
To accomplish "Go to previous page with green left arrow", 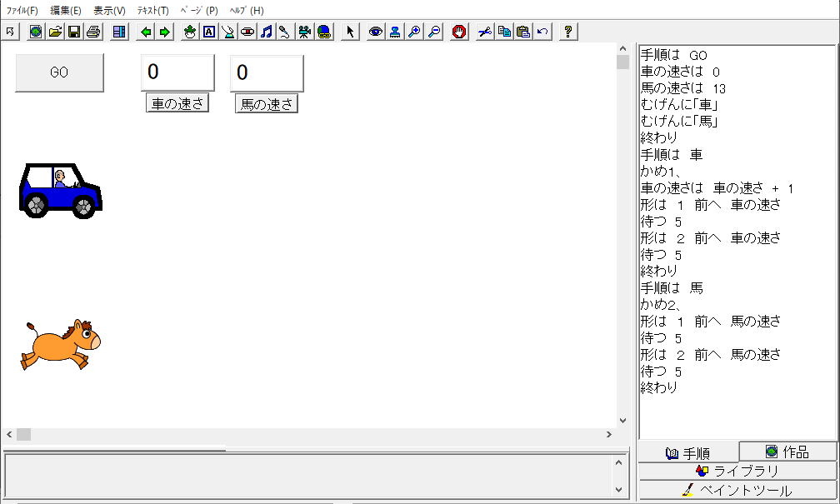I will 146,32.
